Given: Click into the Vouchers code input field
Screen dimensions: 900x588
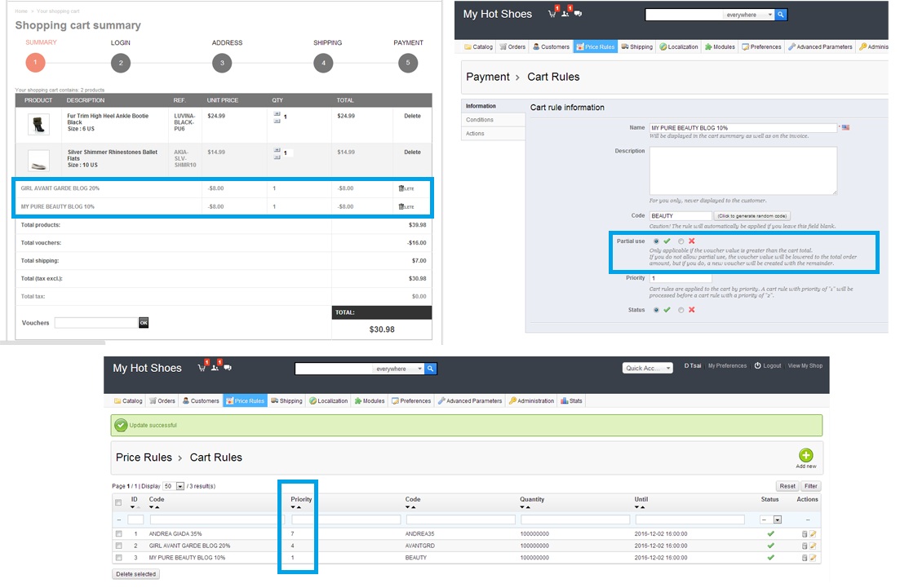Looking at the screenshot, I should pyautogui.click(x=96, y=323).
